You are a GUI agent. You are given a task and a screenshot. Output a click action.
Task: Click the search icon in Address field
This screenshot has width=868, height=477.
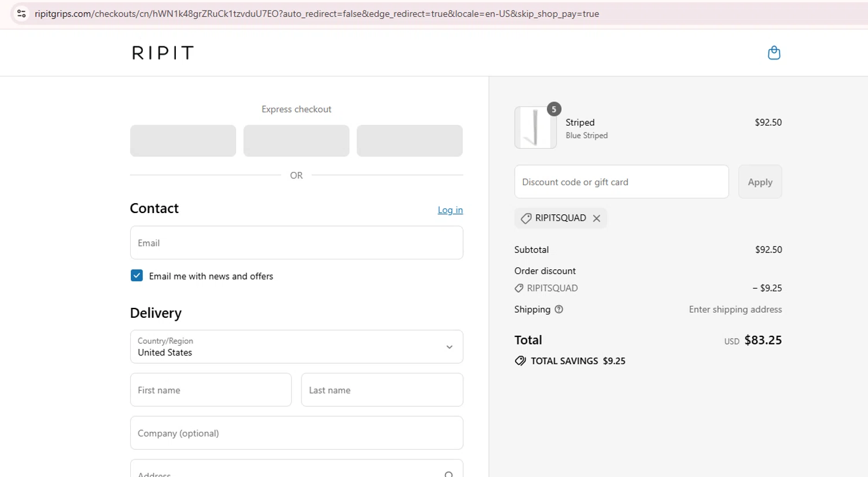click(448, 474)
